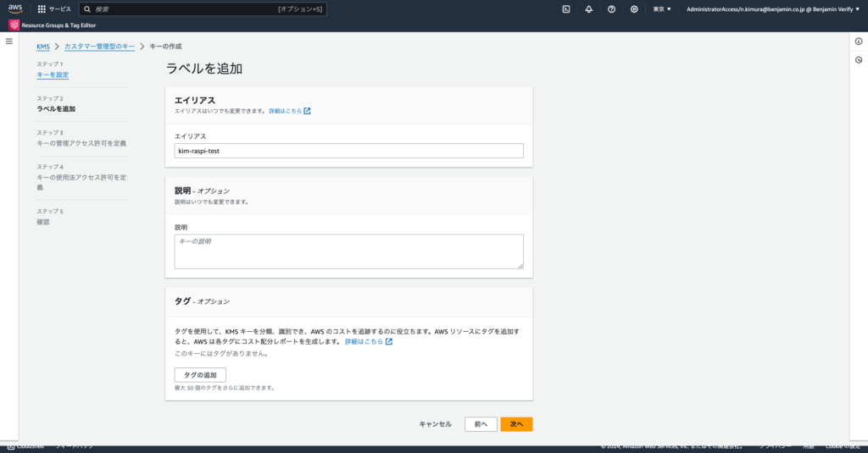
Task: Open Resource Groups & Tag Editor shortcut
Action: point(58,25)
